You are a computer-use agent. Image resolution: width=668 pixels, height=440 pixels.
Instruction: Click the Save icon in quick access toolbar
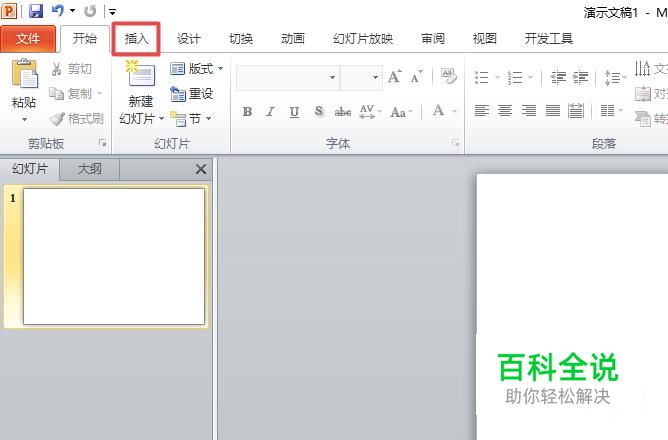[36, 11]
